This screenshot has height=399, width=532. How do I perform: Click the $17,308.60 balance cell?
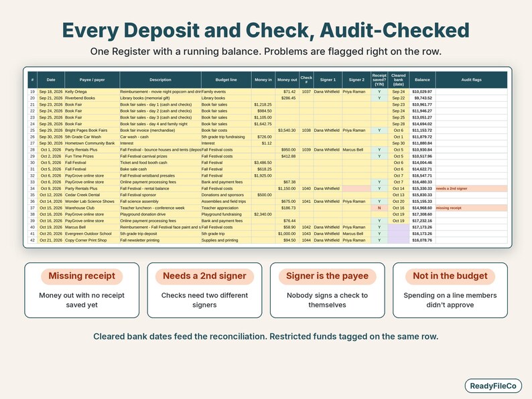[422, 214]
